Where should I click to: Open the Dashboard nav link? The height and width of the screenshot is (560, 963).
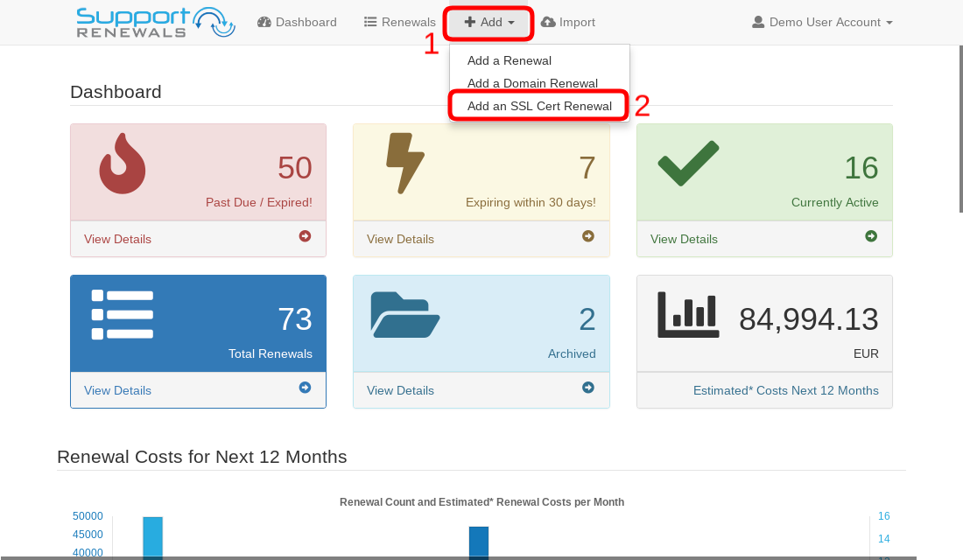(298, 22)
